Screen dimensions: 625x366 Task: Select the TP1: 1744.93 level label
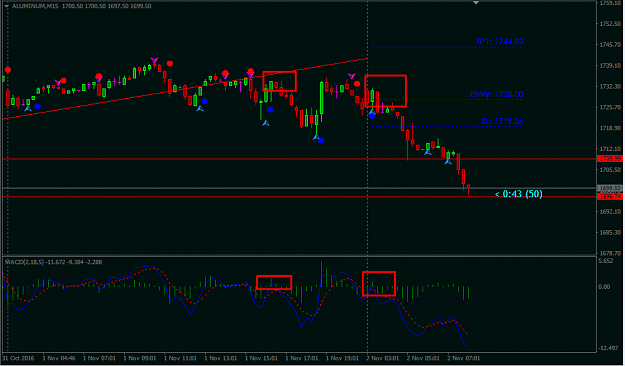(x=500, y=41)
